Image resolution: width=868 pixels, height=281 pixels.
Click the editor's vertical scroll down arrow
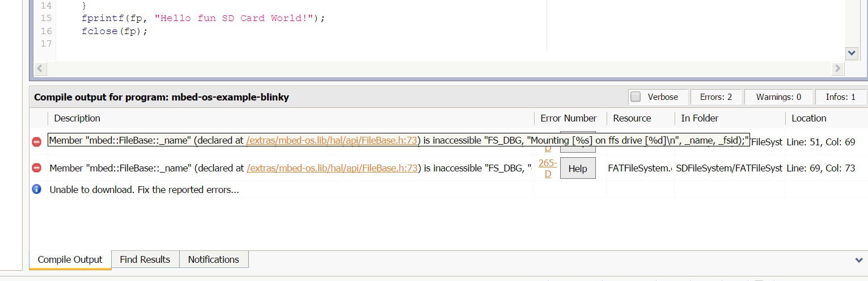coord(852,53)
